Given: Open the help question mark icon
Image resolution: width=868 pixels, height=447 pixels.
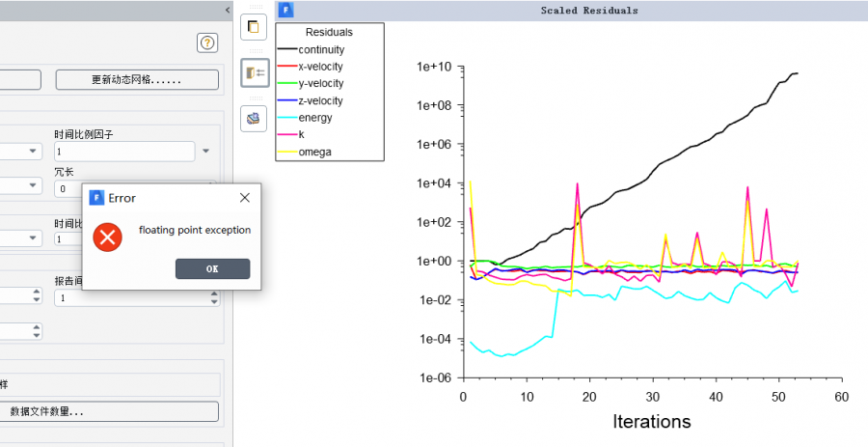Looking at the screenshot, I should tap(206, 42).
